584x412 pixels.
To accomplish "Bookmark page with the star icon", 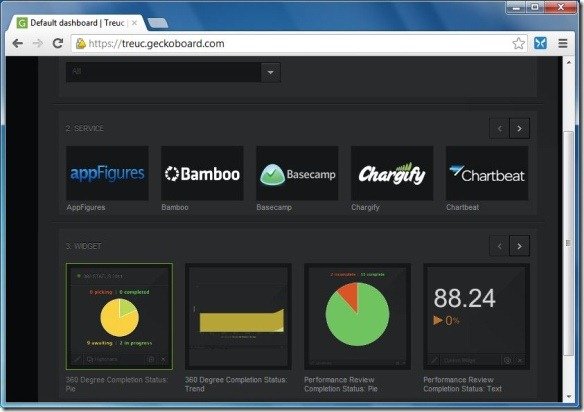I will point(518,44).
